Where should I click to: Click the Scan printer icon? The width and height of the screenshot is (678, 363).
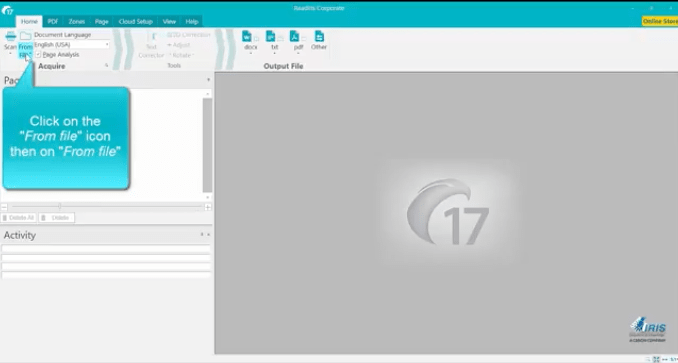(10, 36)
